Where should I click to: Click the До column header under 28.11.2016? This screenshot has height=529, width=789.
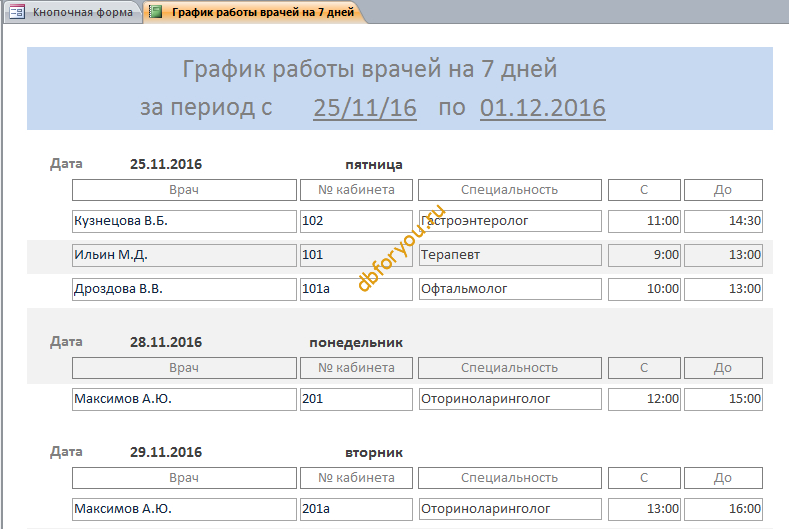(x=723, y=368)
